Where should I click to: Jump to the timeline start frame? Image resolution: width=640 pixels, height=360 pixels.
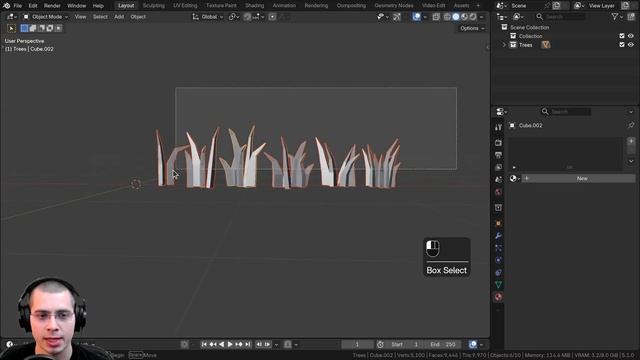click(x=204, y=344)
